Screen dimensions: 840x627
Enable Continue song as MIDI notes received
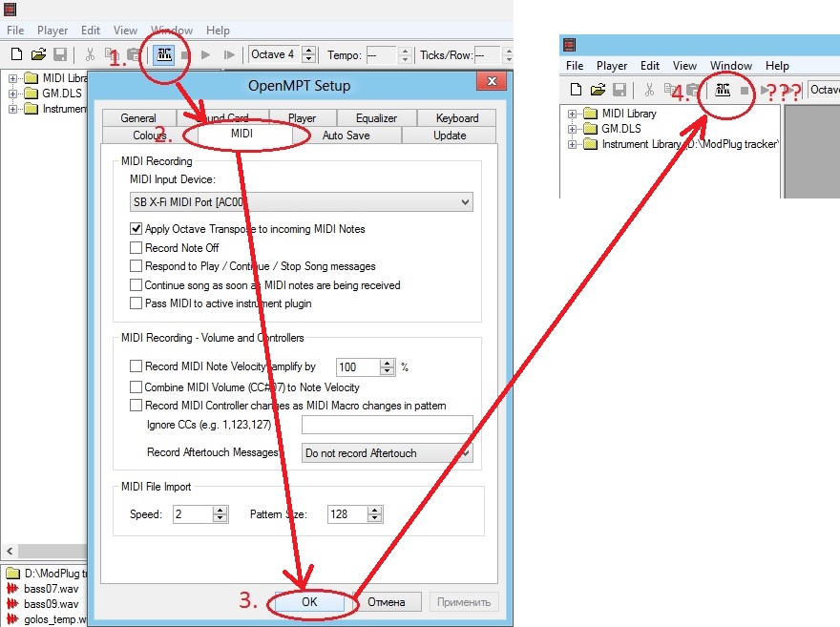[136, 284]
